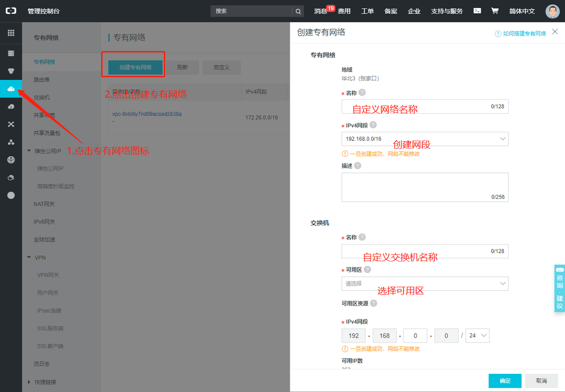Image resolution: width=565 pixels, height=392 pixels.
Task: Open the 支持与服务 menu
Action: tap(447, 11)
